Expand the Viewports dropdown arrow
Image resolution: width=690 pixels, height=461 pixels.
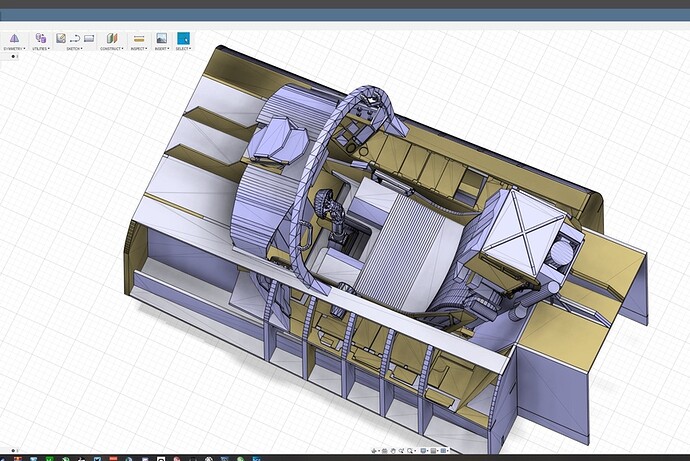tap(448, 451)
